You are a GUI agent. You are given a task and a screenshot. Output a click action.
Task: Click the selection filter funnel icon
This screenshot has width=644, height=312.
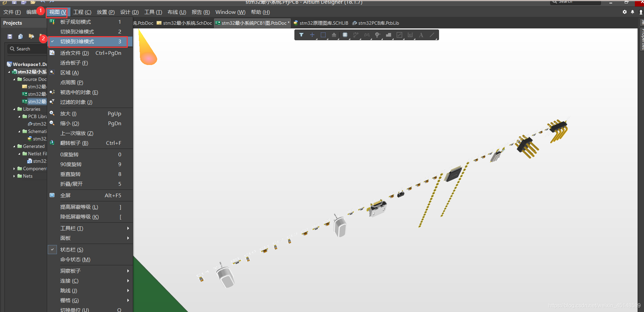coord(301,35)
